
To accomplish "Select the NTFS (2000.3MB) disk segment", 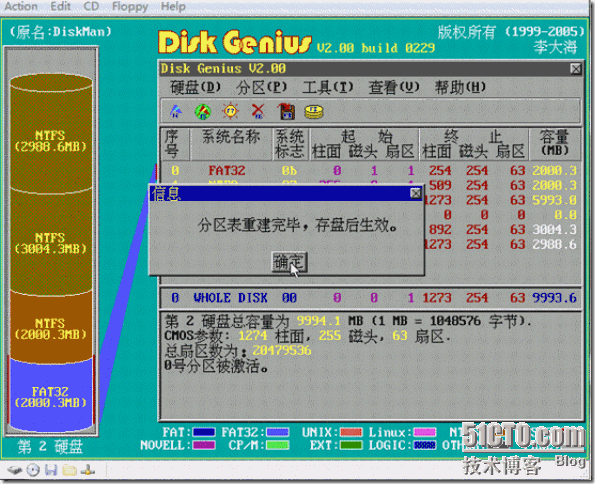I will (50, 329).
